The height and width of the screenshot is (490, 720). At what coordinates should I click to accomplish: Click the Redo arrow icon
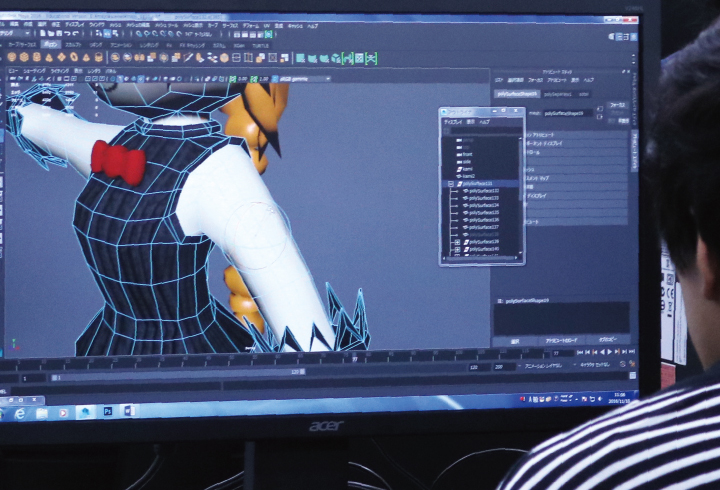pos(75,34)
